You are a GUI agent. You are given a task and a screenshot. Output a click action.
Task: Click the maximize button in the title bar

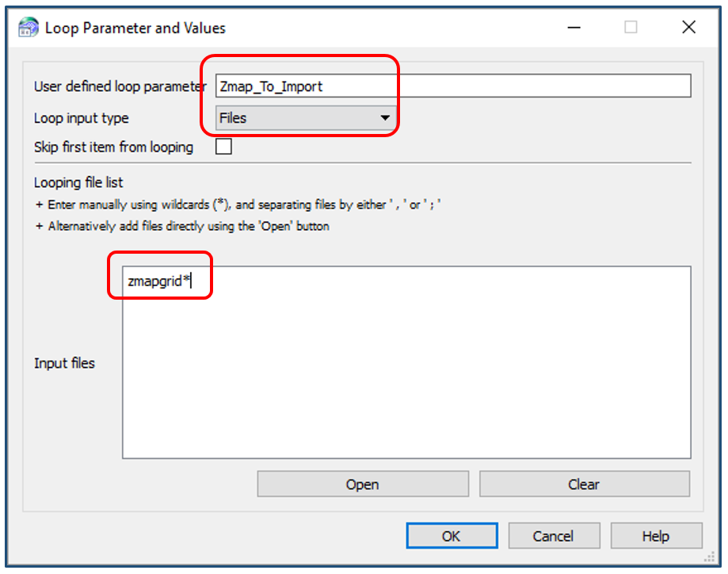coord(631,28)
